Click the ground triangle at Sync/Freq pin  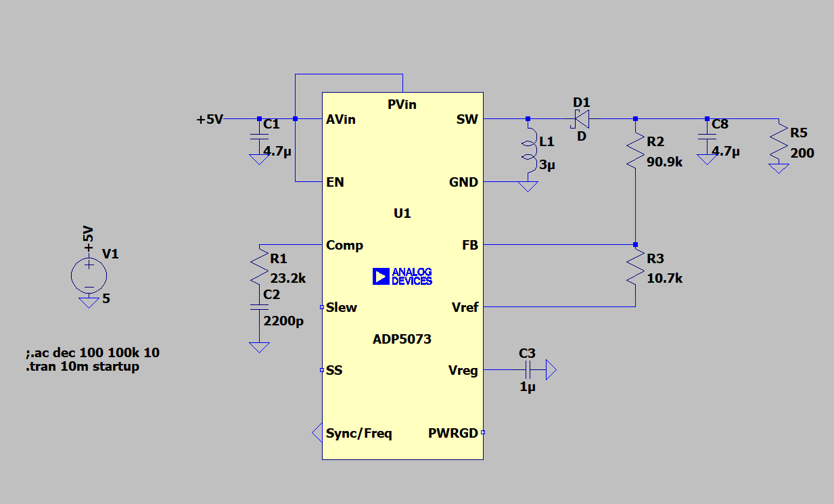pos(316,432)
